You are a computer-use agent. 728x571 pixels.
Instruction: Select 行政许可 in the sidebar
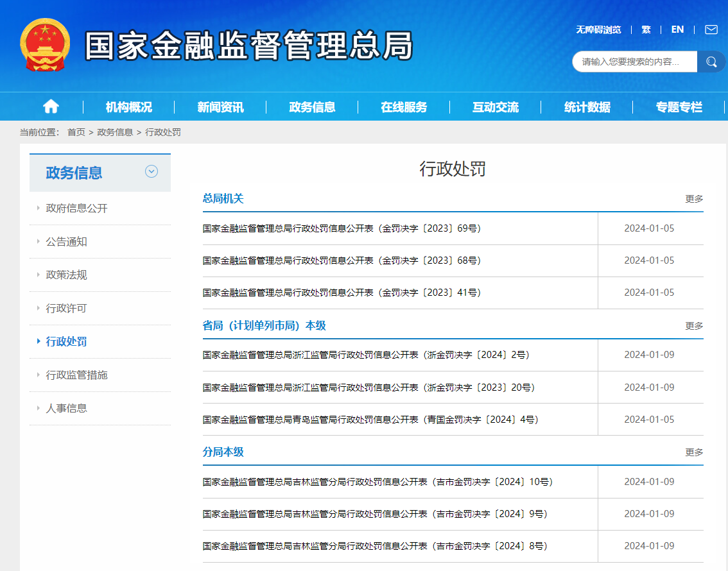66,309
